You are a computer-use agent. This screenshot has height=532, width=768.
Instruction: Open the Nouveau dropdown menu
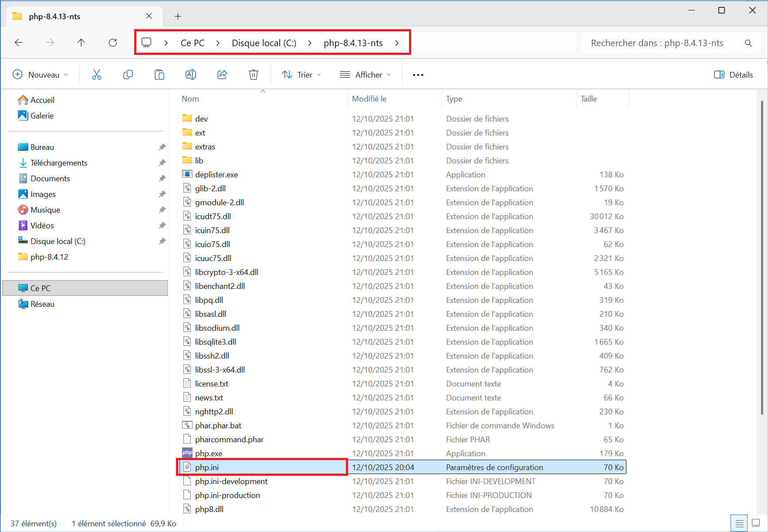(41, 75)
